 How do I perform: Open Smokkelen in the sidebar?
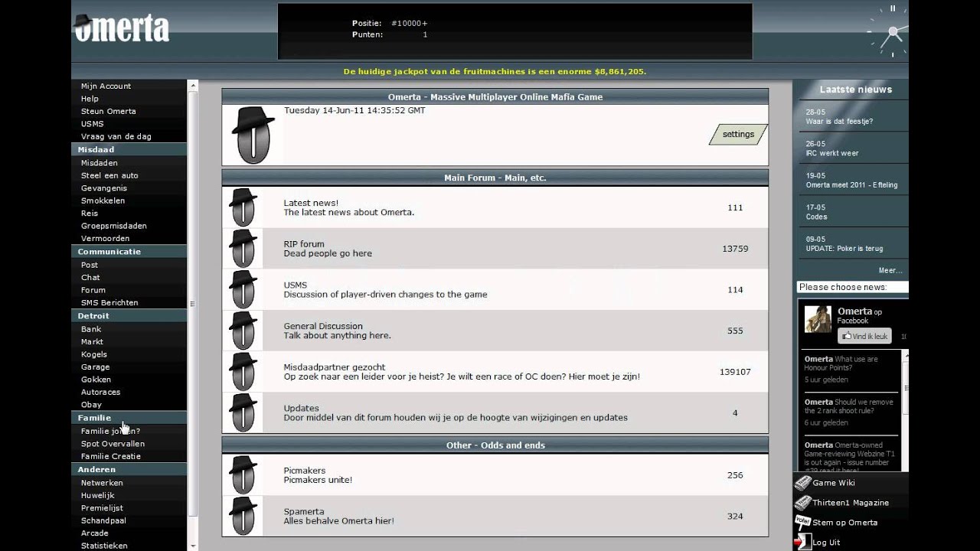pos(103,201)
